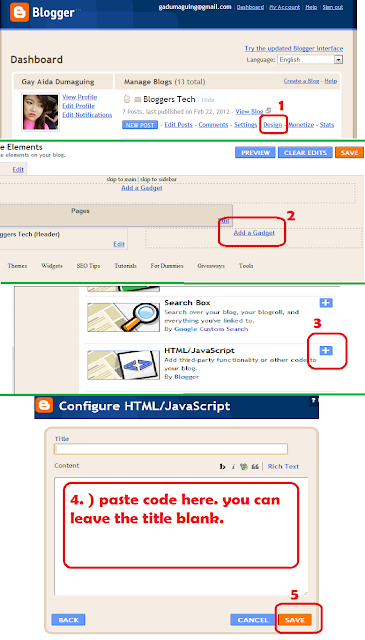Screen dimensions: 365x640
Task: Select the For Dummies page tab
Action: coord(167,266)
